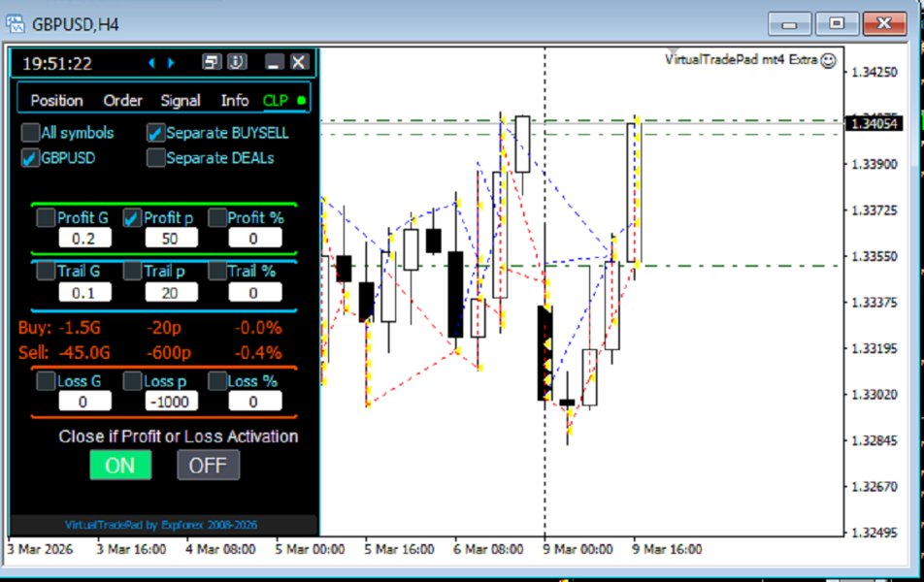Turn OFF profit or loss activation
This screenshot has height=582, width=924.
tap(208, 466)
